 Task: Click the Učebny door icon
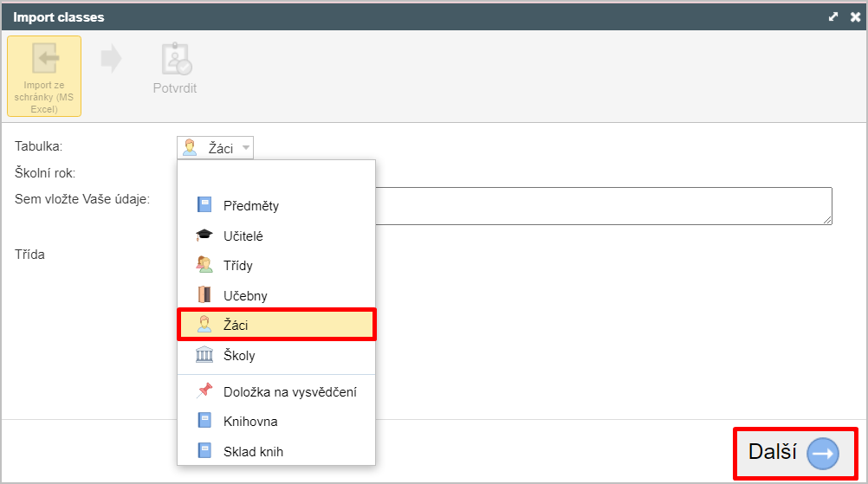pos(204,295)
